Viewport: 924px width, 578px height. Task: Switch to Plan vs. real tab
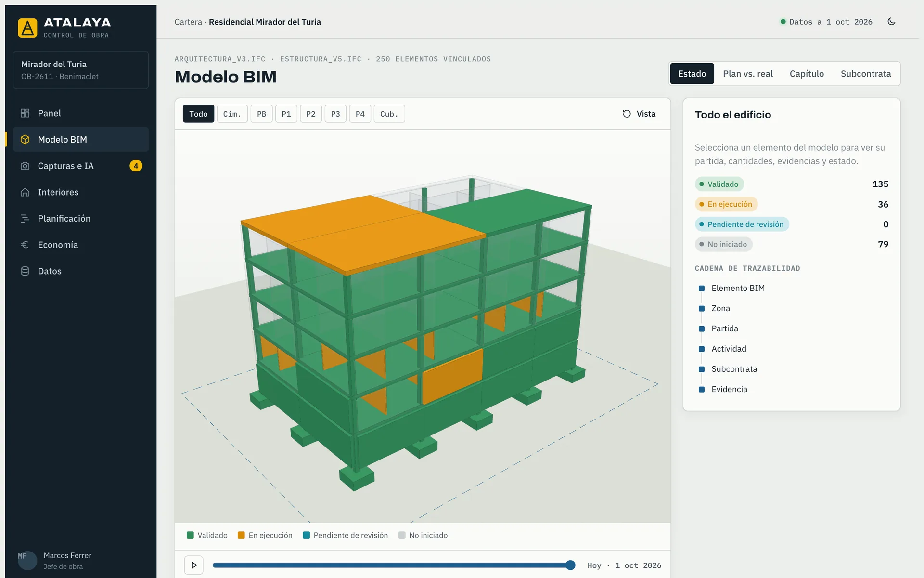tap(748, 74)
